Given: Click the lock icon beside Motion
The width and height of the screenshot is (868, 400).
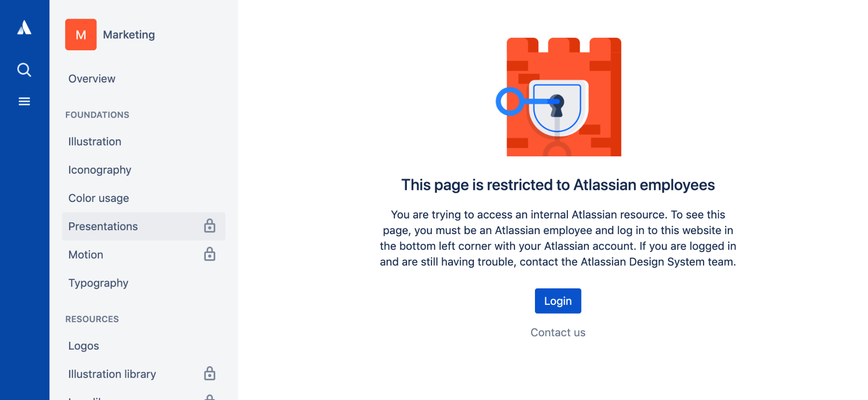Looking at the screenshot, I should pyautogui.click(x=210, y=254).
